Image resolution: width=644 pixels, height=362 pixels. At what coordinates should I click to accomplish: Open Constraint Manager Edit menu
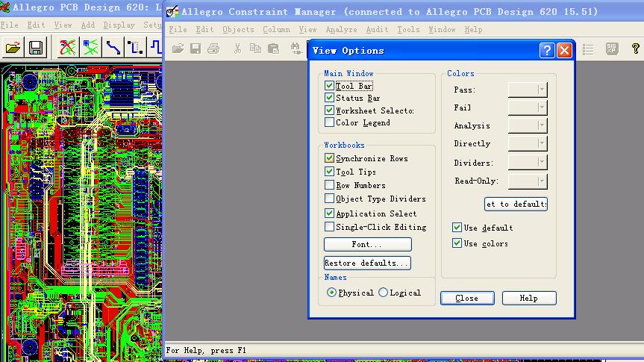click(204, 30)
